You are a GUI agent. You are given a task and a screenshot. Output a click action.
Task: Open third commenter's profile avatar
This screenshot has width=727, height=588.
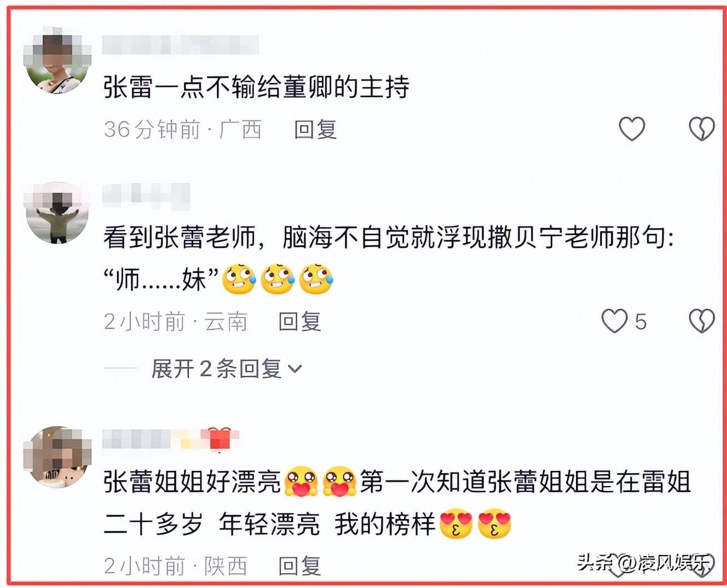coord(57,457)
